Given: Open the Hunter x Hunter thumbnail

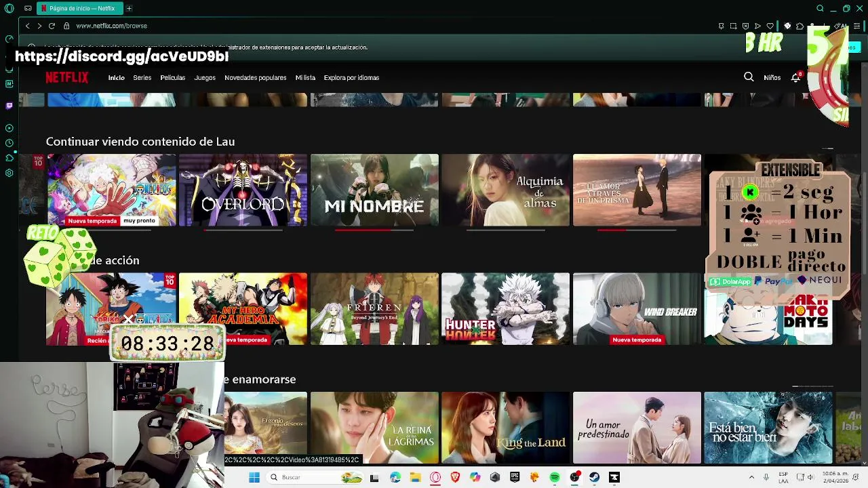Looking at the screenshot, I should (506, 309).
